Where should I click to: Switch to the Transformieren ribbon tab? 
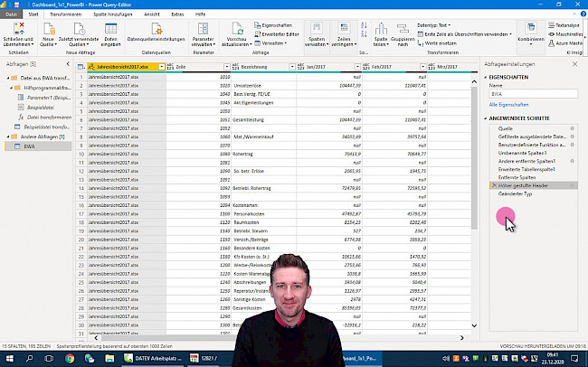[x=64, y=15]
